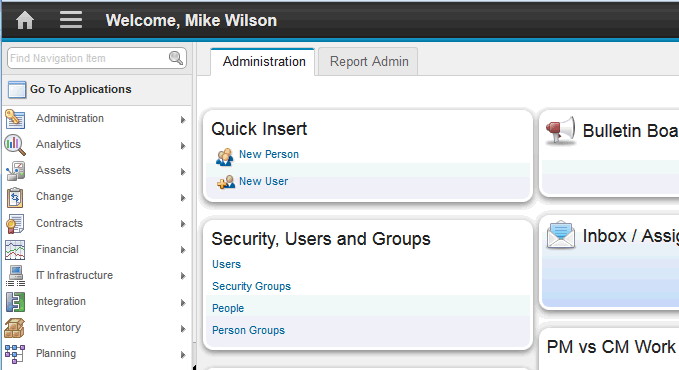Click the Assets module icon
Viewport: 679px width, 370px height.
click(x=15, y=171)
